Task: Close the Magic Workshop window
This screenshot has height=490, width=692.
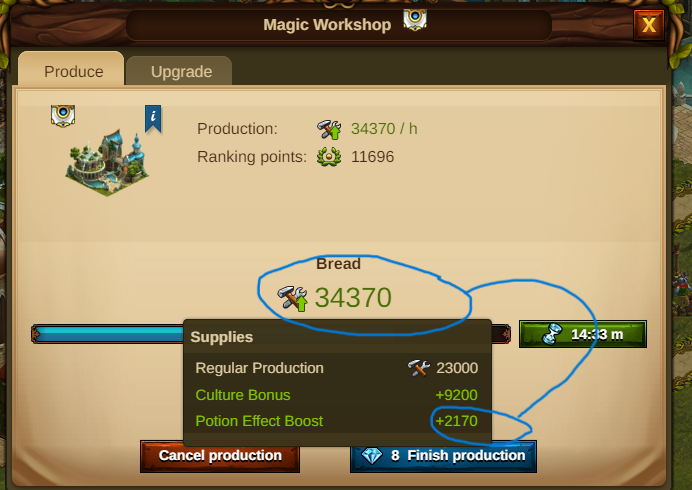Action: click(x=649, y=25)
